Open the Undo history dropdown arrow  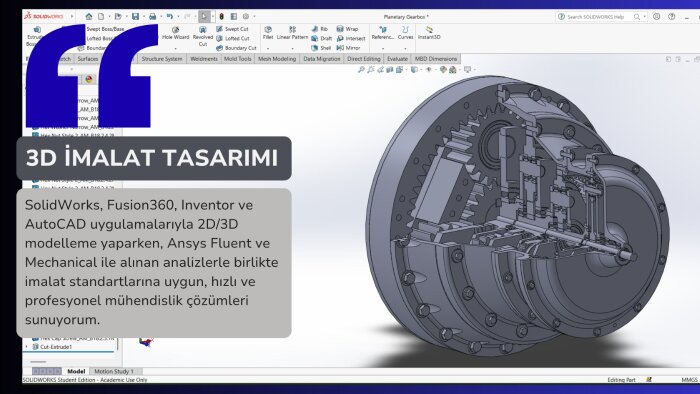(178, 17)
